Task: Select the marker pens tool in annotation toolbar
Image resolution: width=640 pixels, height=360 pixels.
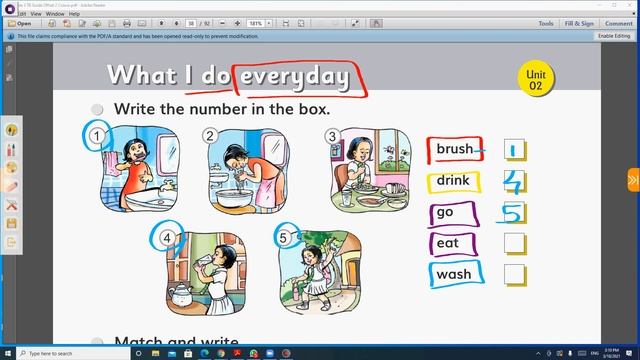Action: point(11,149)
